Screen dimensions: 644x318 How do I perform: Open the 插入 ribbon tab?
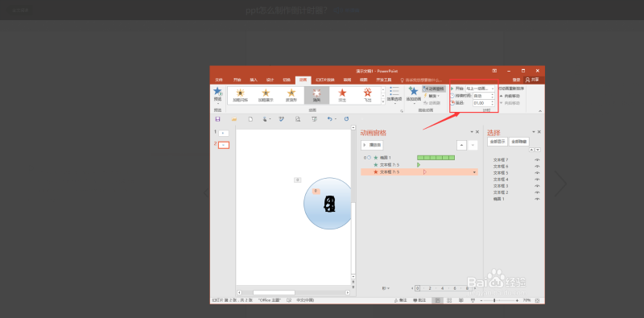254,80
